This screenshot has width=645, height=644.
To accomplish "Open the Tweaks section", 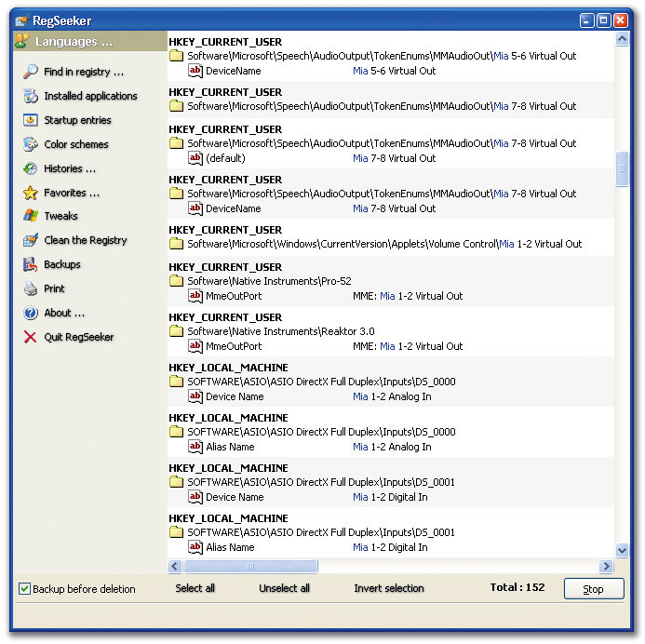I will pos(60,216).
